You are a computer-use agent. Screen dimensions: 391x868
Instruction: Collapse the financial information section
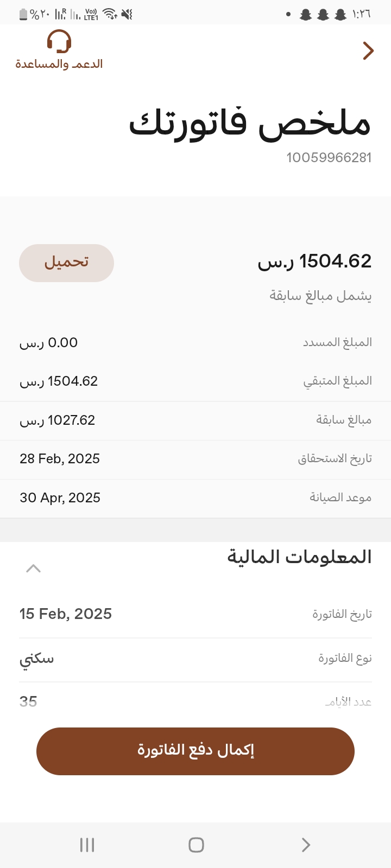(33, 569)
